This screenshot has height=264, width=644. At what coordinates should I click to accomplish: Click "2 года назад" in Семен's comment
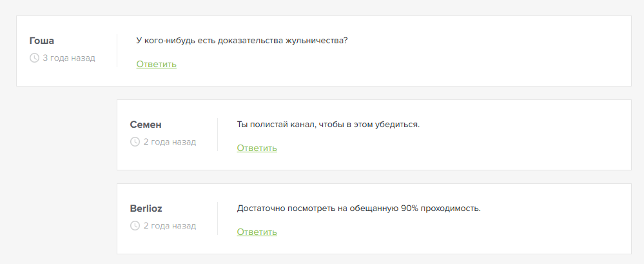pos(169,142)
